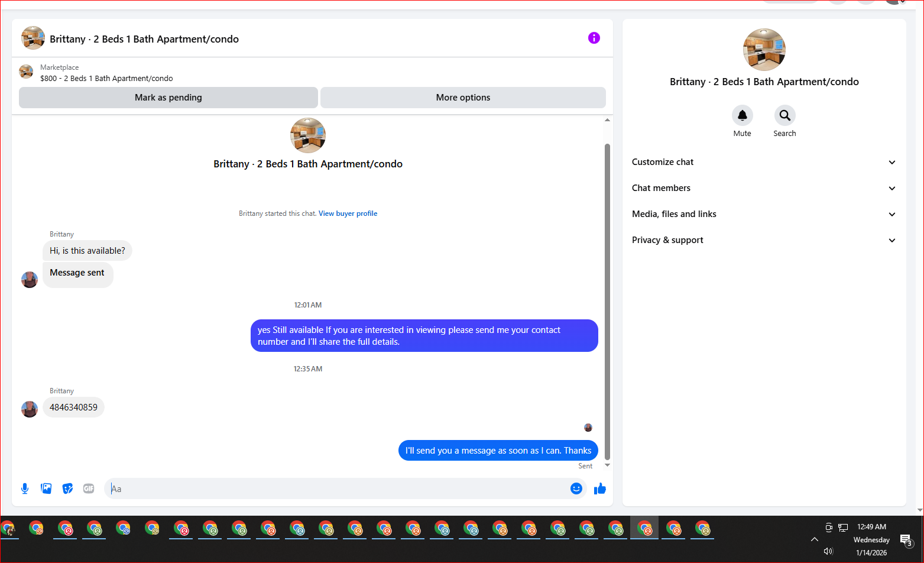This screenshot has height=563, width=924.
Task: Open the Windows notification center icon
Action: 906,540
